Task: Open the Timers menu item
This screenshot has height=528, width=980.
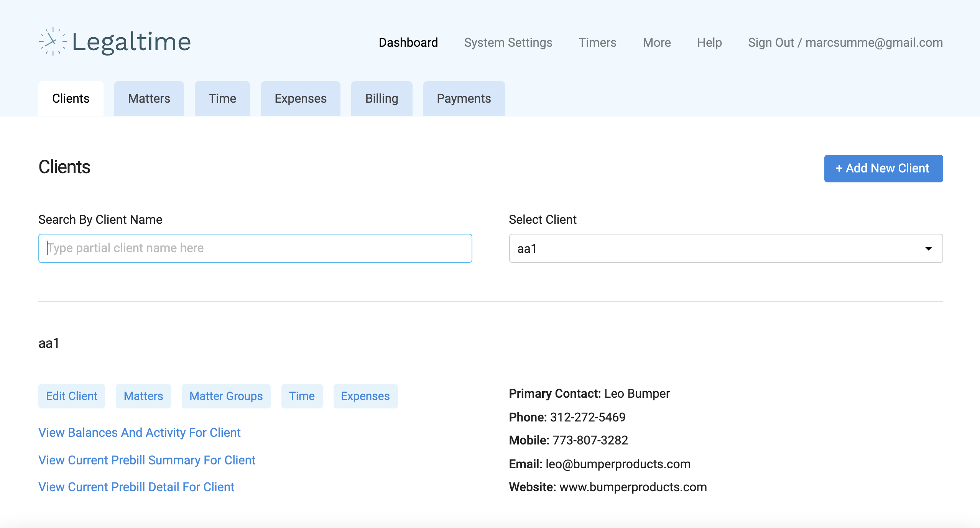Action: click(x=597, y=43)
